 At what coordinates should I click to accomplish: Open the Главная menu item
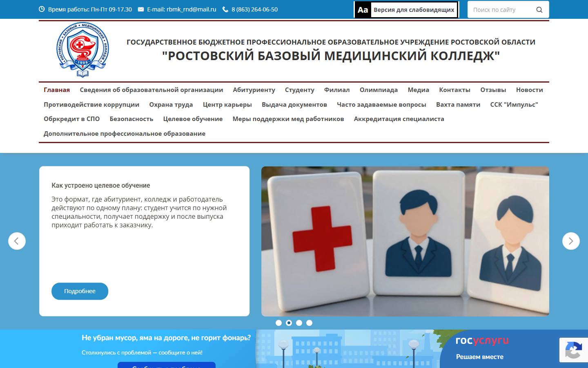coord(57,90)
